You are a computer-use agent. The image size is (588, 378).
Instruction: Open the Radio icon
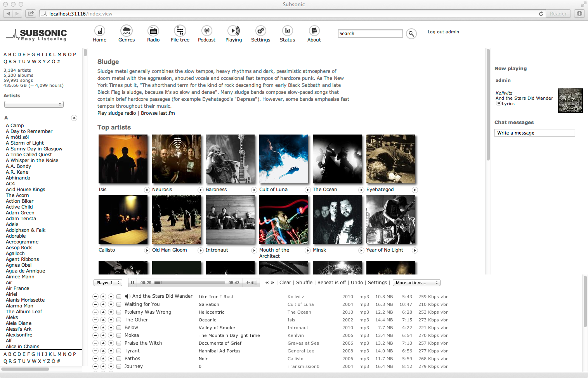click(153, 31)
